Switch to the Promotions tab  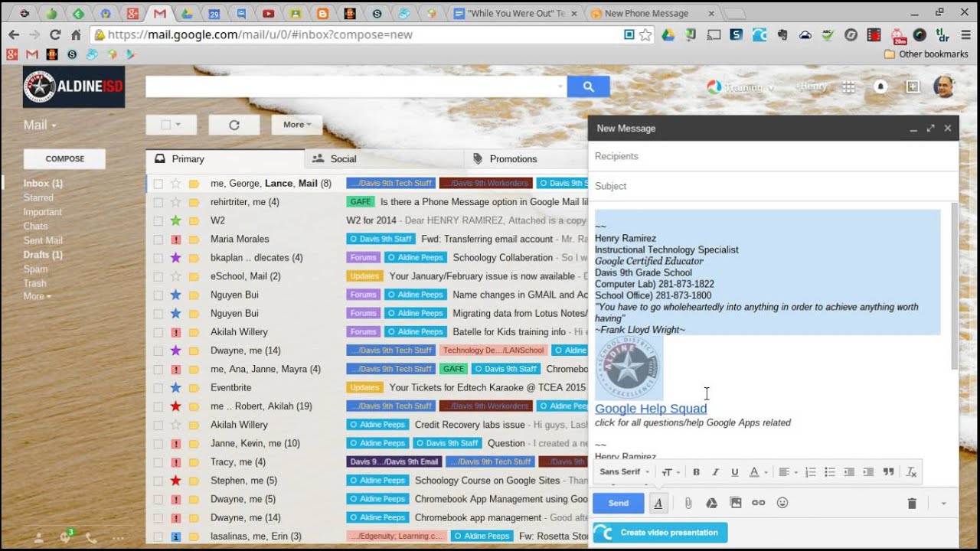(x=525, y=158)
